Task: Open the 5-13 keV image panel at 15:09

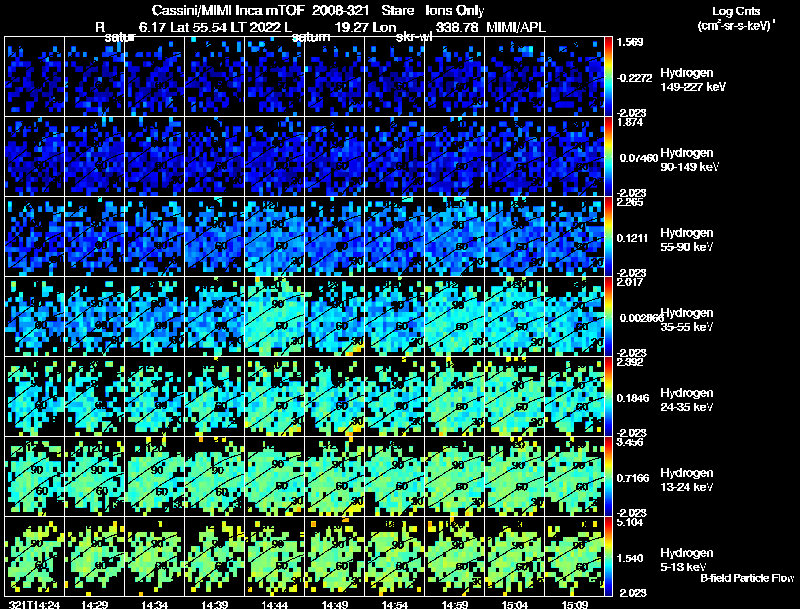Action: (x=575, y=557)
